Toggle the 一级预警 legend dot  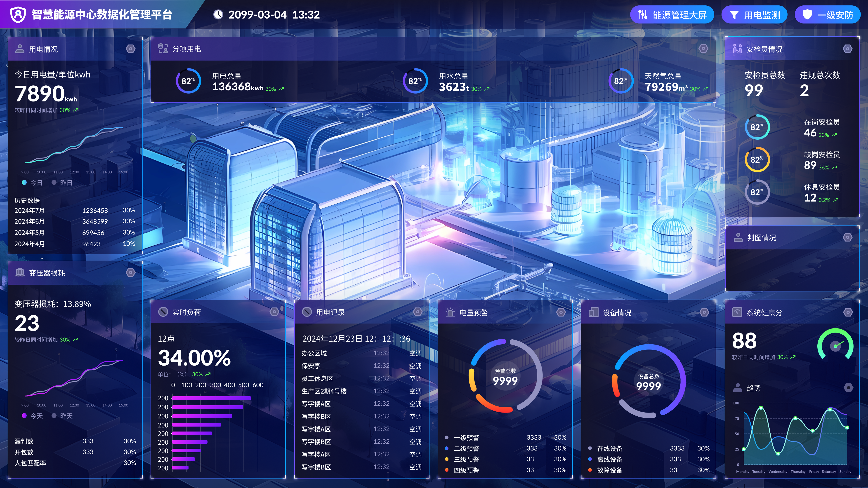coord(446,437)
